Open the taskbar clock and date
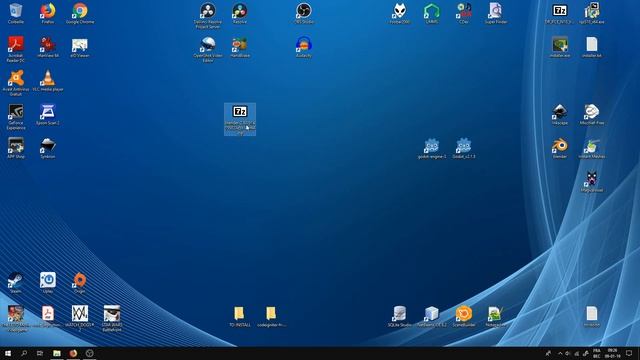The image size is (640, 360). point(613,353)
